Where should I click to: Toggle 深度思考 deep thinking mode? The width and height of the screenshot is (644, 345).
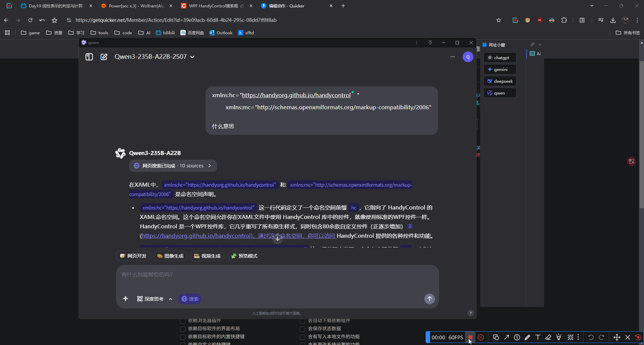(x=150, y=299)
